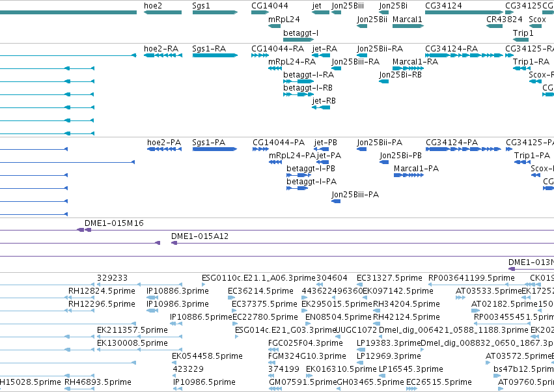
Task: Click EST label EK211357.5prime
Action: coord(133,330)
